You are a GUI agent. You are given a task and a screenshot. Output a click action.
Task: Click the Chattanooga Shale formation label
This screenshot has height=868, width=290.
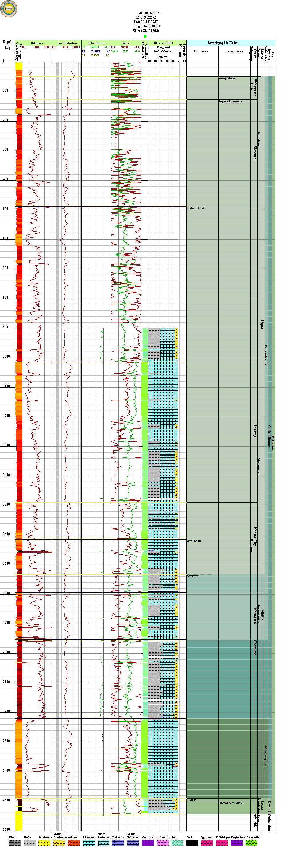pyautogui.click(x=231, y=803)
